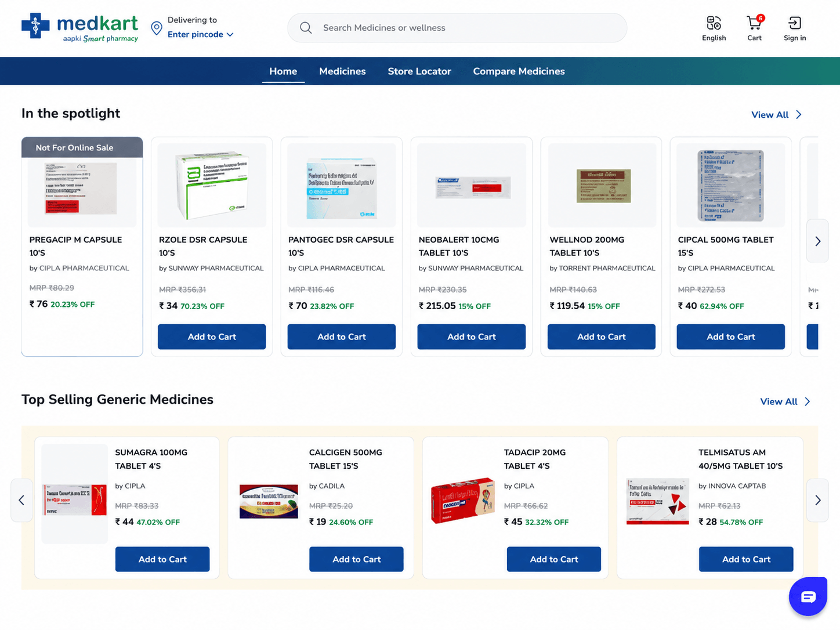Open the Medicines tab
Viewport: 840px width, 630px height.
(x=342, y=71)
